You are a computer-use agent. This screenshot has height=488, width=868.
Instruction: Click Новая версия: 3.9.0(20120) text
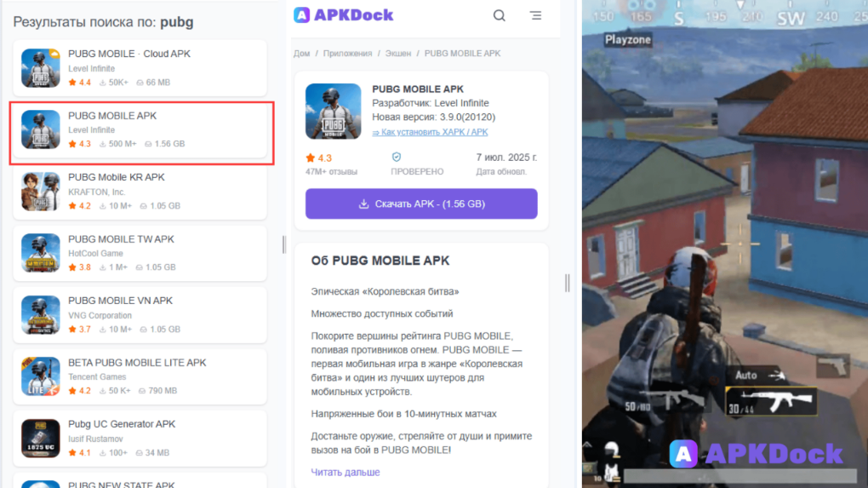point(433,118)
